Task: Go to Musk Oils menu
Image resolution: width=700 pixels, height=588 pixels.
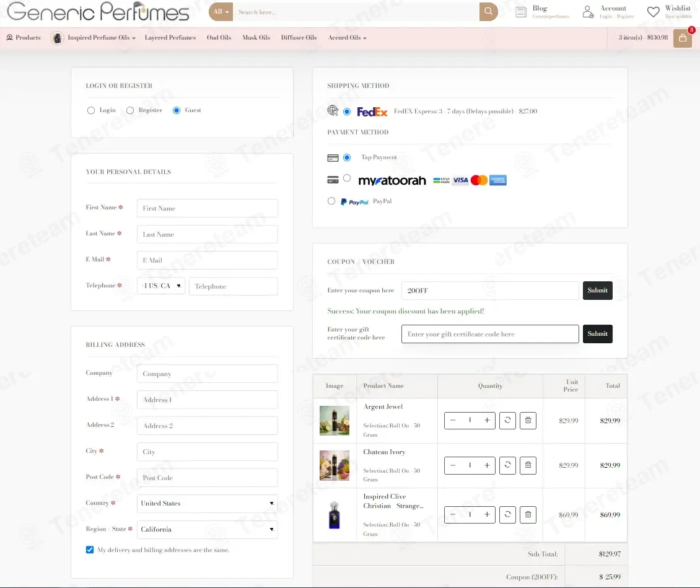Action: (x=256, y=38)
